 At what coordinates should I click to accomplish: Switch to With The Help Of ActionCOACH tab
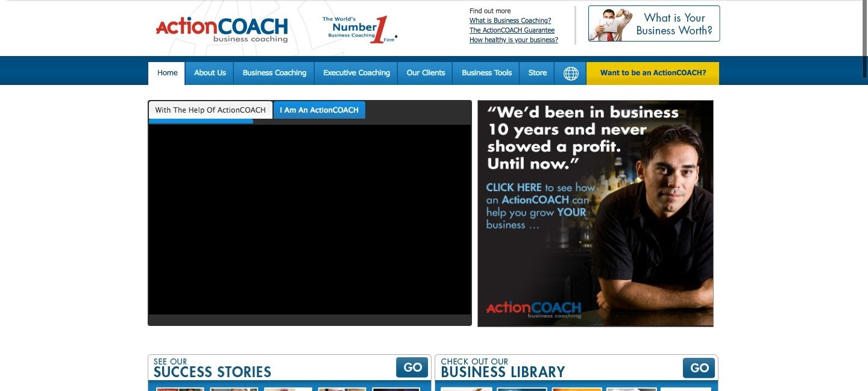[210, 110]
